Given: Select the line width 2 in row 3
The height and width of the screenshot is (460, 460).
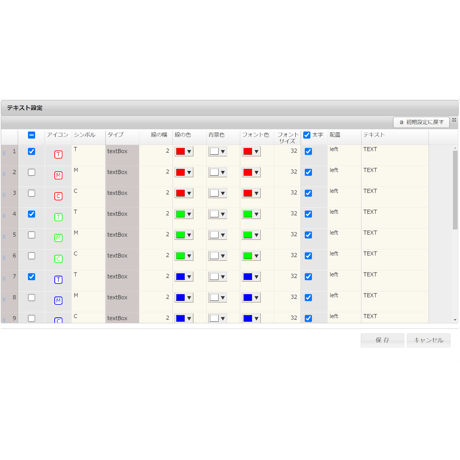Looking at the screenshot, I should pyautogui.click(x=156, y=197).
